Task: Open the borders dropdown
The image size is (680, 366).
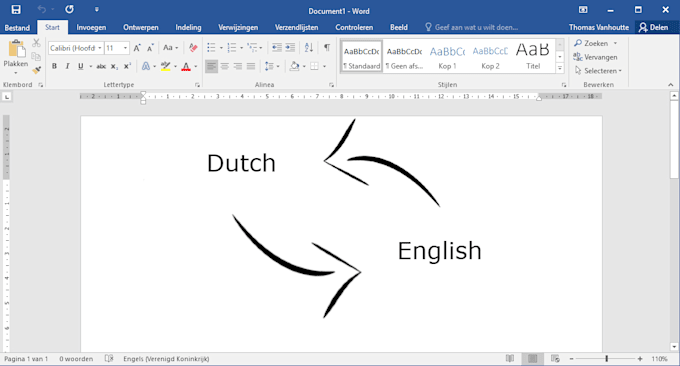Action: 324,66
